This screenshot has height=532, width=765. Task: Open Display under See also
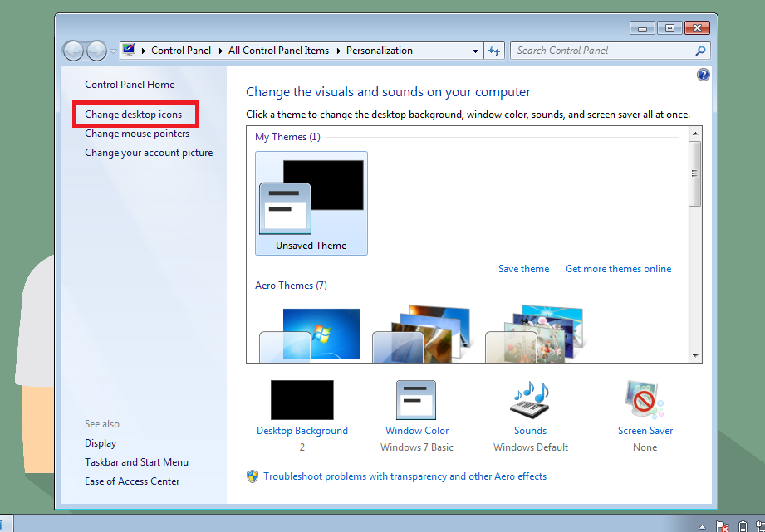pyautogui.click(x=101, y=443)
